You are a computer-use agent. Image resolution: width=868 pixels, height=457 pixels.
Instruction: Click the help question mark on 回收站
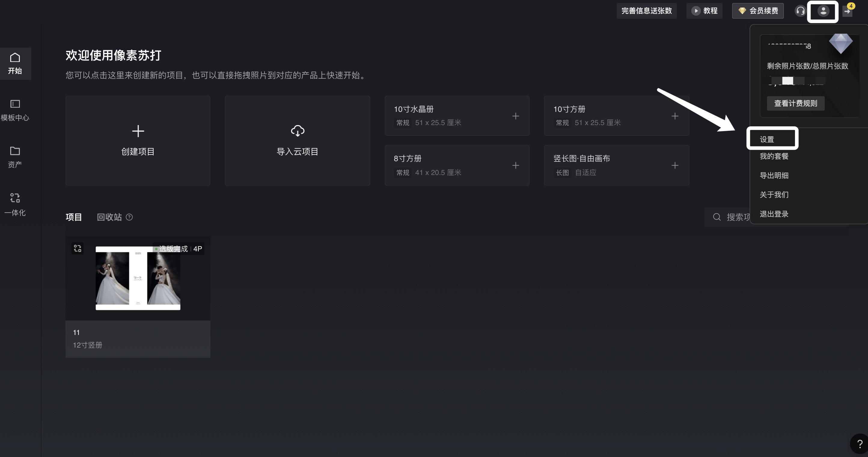coord(129,217)
